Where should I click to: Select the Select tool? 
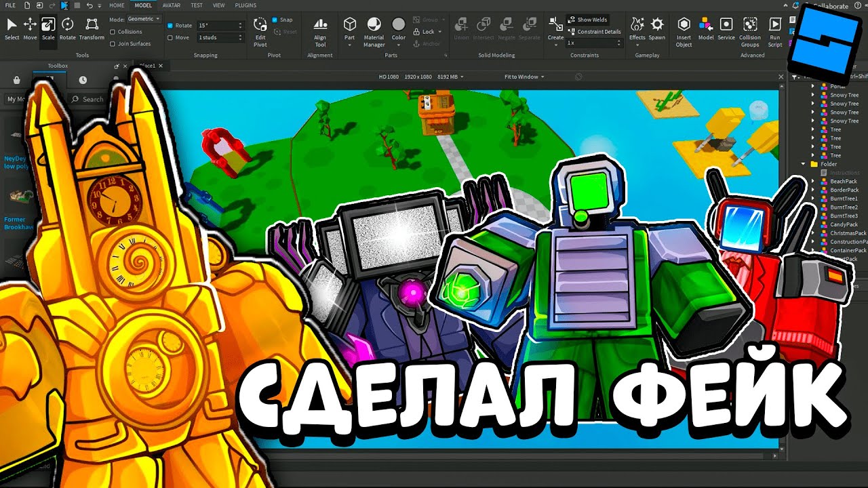12,28
